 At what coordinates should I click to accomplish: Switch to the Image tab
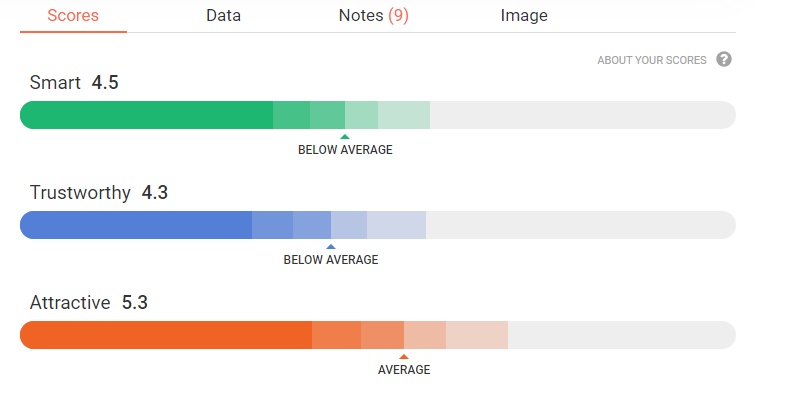click(524, 16)
